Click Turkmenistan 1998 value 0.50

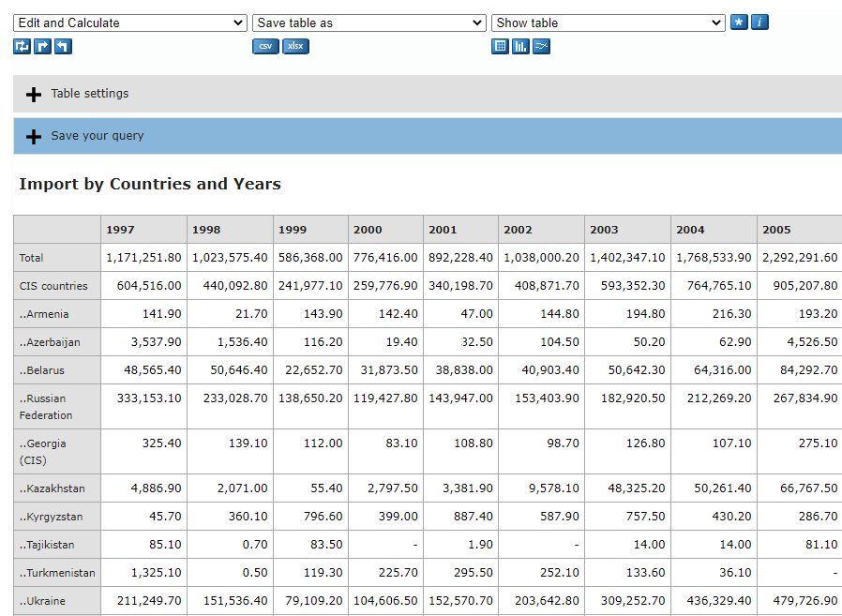(x=254, y=573)
